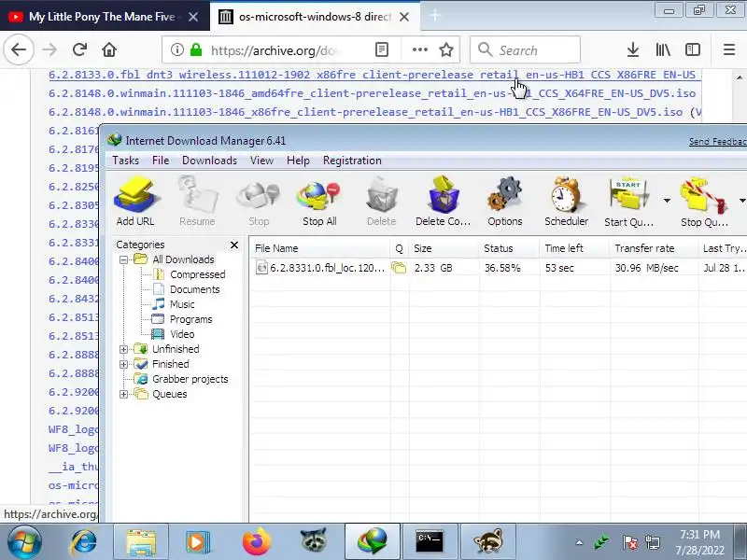Screen dimensions: 747x560
Task: Click the Stop Queue icon
Action: pyautogui.click(x=704, y=202)
